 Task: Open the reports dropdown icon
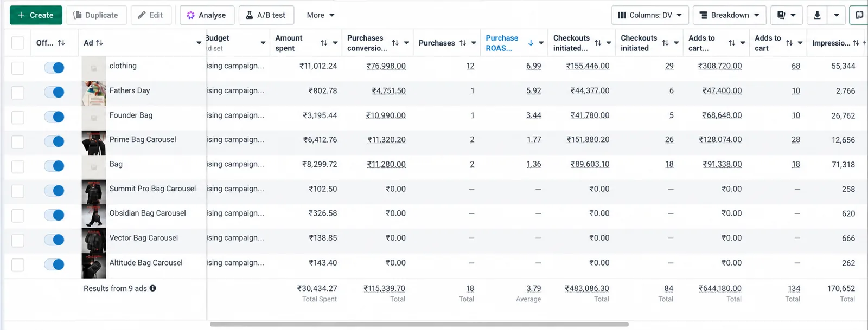tap(787, 15)
